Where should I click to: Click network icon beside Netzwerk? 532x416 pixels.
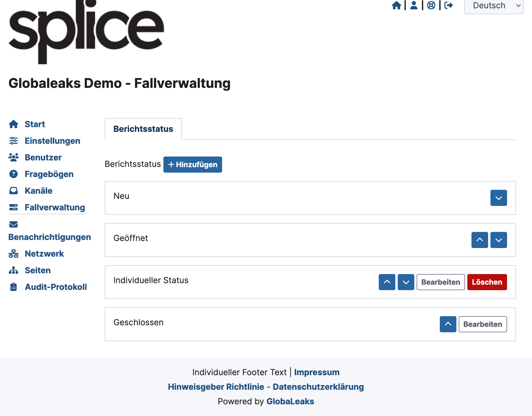(14, 254)
